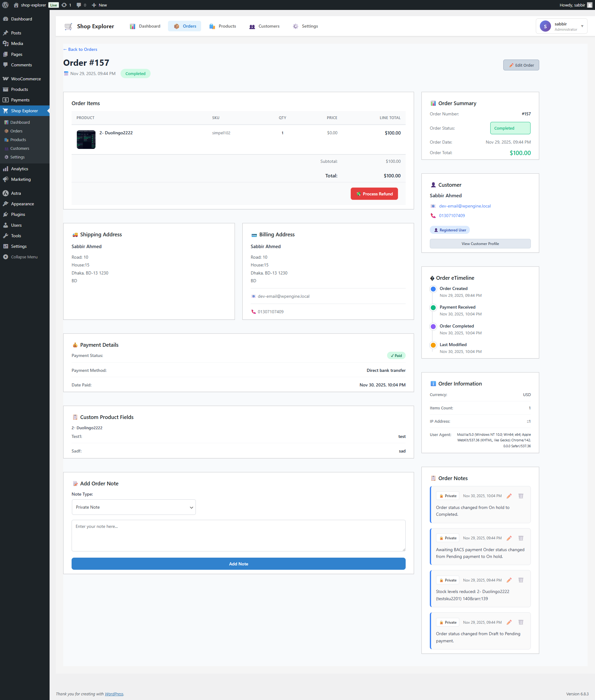Click the order note text area
The image size is (595, 700).
tap(238, 535)
